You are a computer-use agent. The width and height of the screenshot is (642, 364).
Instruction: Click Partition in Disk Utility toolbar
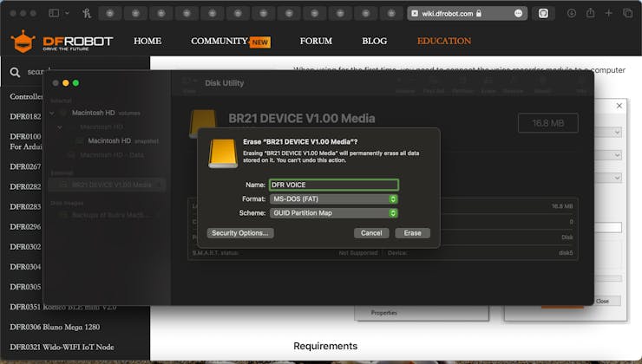(x=462, y=85)
